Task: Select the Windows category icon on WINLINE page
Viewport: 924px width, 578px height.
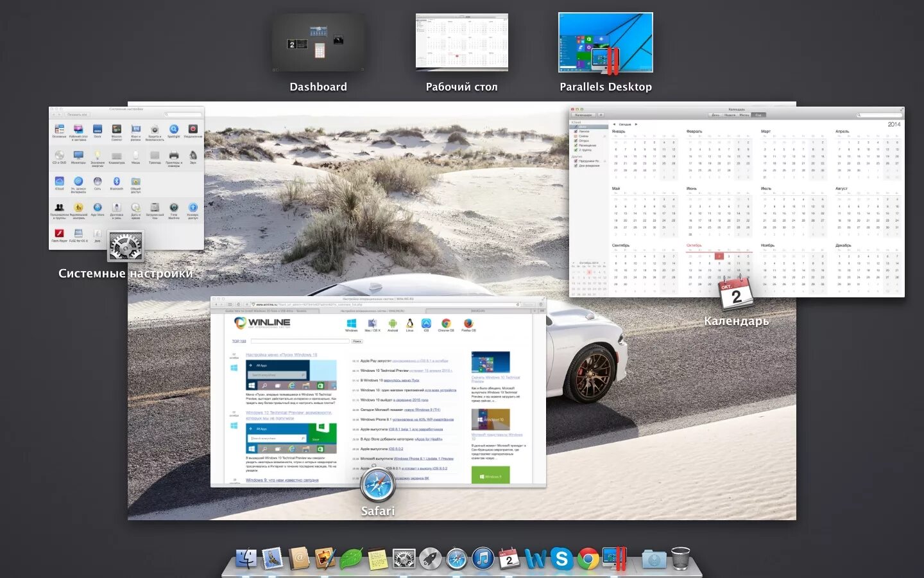Action: pos(352,323)
